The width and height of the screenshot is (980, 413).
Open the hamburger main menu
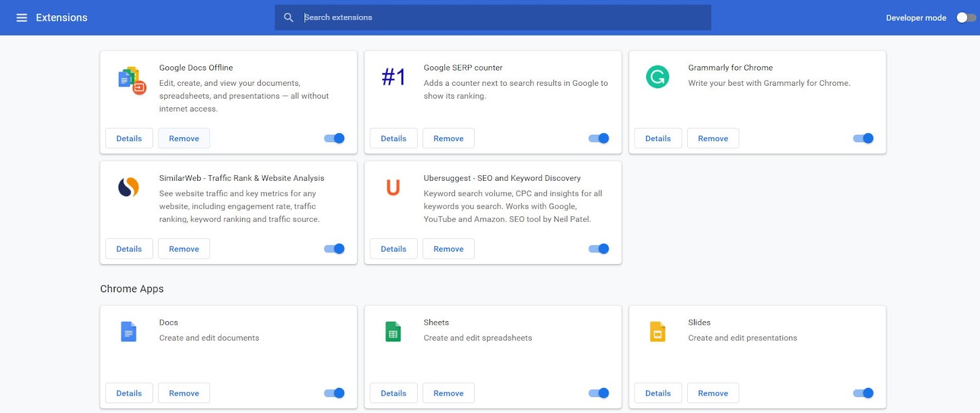point(21,18)
